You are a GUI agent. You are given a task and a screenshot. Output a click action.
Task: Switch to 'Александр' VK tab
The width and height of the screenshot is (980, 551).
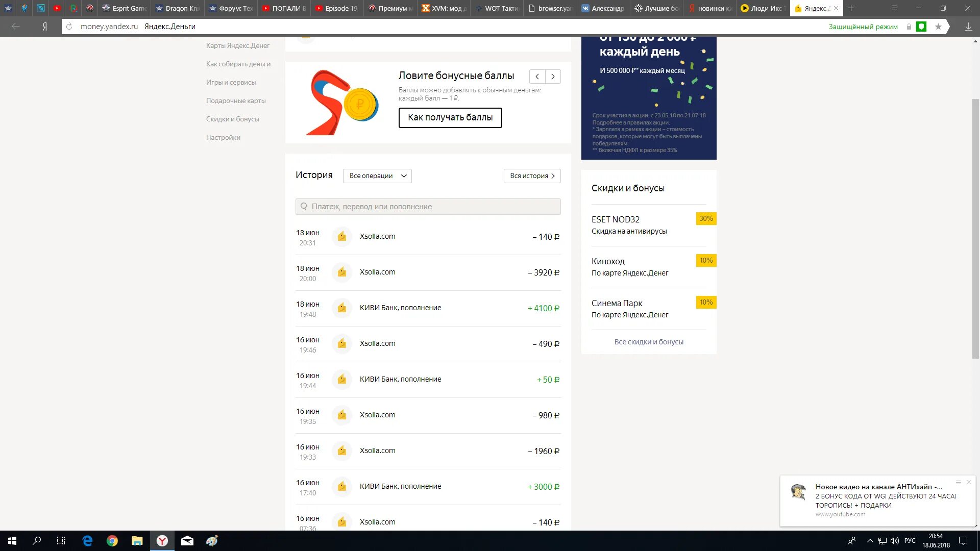(603, 8)
